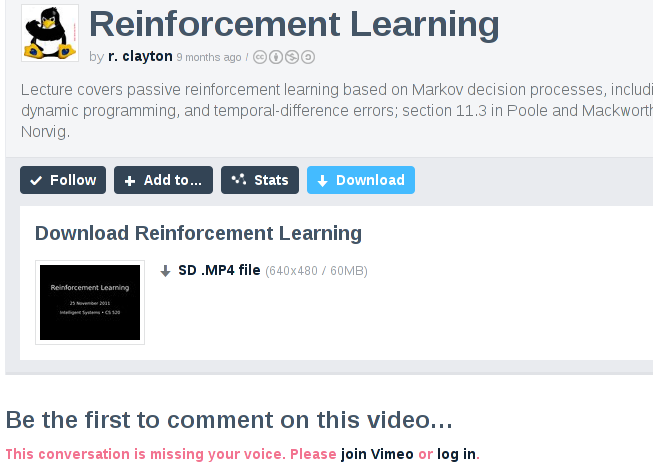This screenshot has width=653, height=471.
Task: Click the Share-Alike license icon
Action: (308, 58)
